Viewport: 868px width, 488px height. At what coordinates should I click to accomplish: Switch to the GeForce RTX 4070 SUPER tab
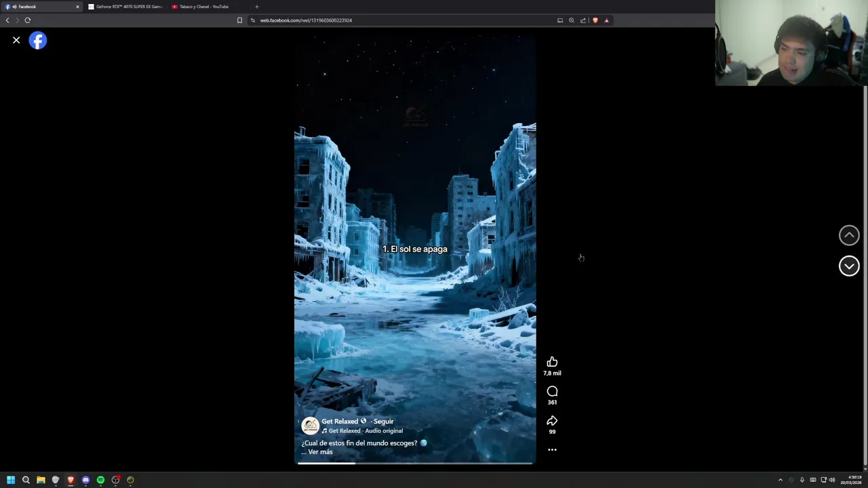pyautogui.click(x=125, y=7)
